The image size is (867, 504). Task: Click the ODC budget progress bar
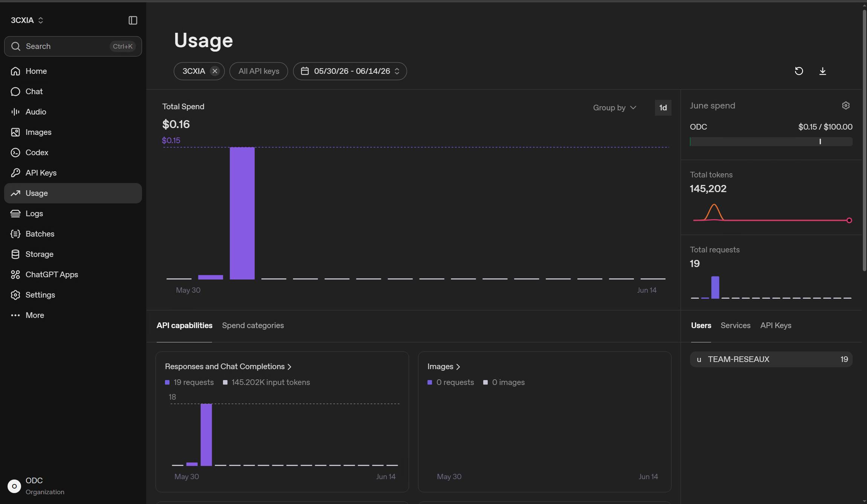coord(771,142)
